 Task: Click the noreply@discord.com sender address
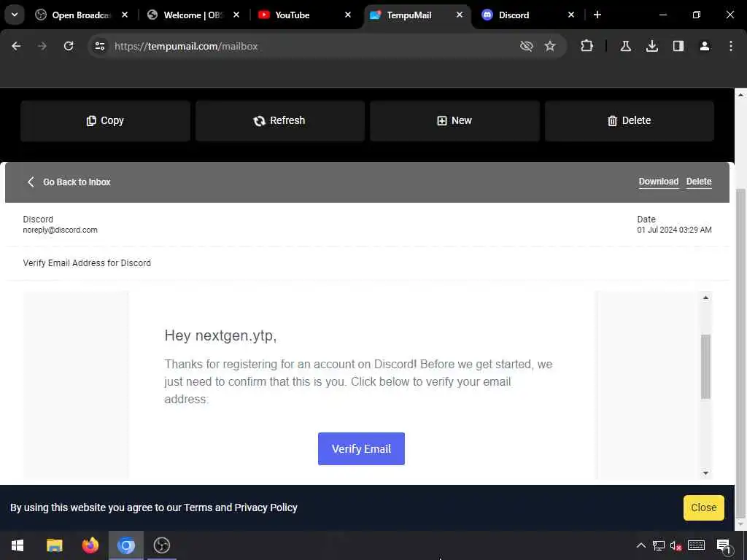point(60,230)
